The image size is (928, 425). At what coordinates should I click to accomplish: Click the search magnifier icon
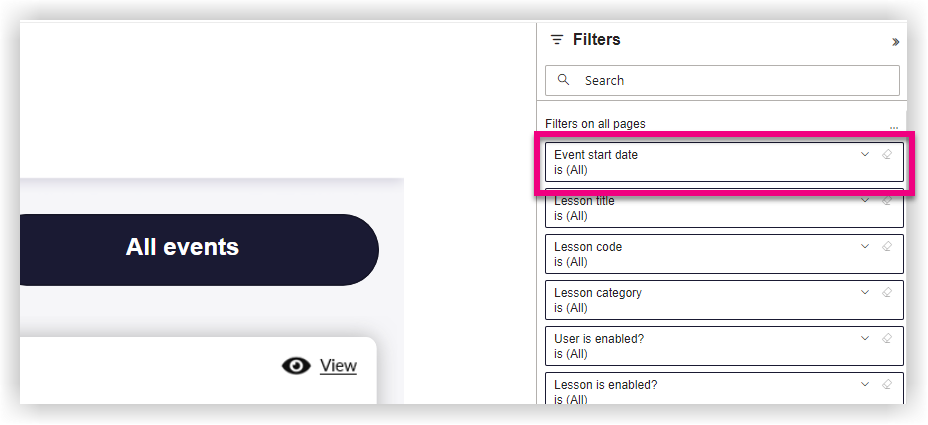click(564, 80)
